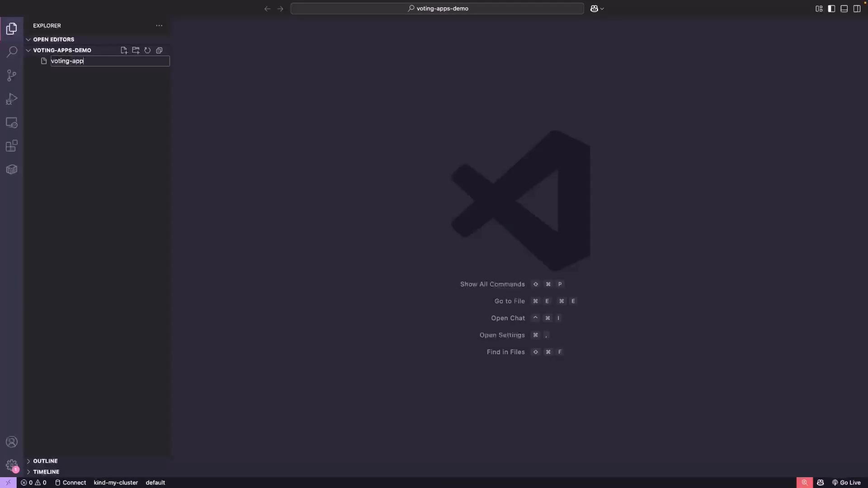
Task: Open the Accounts menu icon
Action: coord(12,442)
